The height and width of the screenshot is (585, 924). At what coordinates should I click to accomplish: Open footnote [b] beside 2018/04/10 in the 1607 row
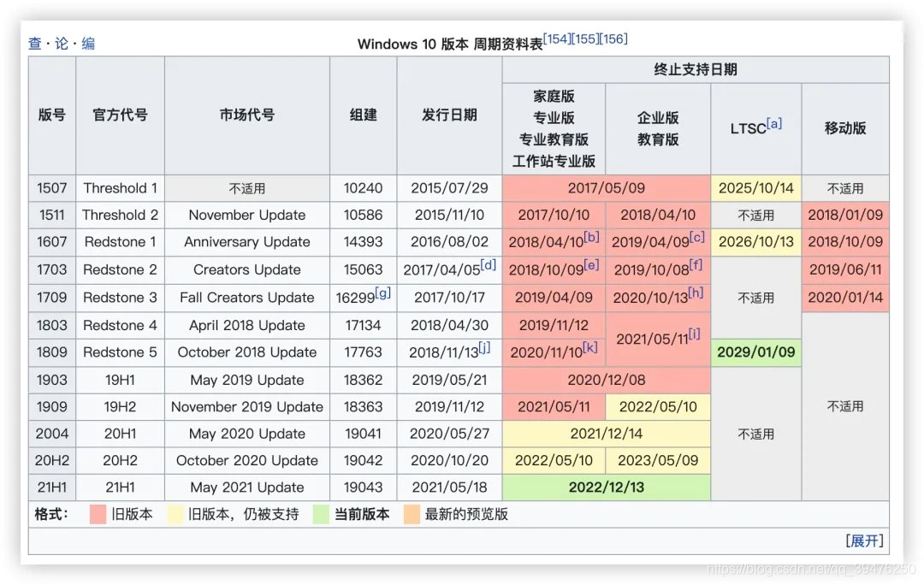(591, 237)
